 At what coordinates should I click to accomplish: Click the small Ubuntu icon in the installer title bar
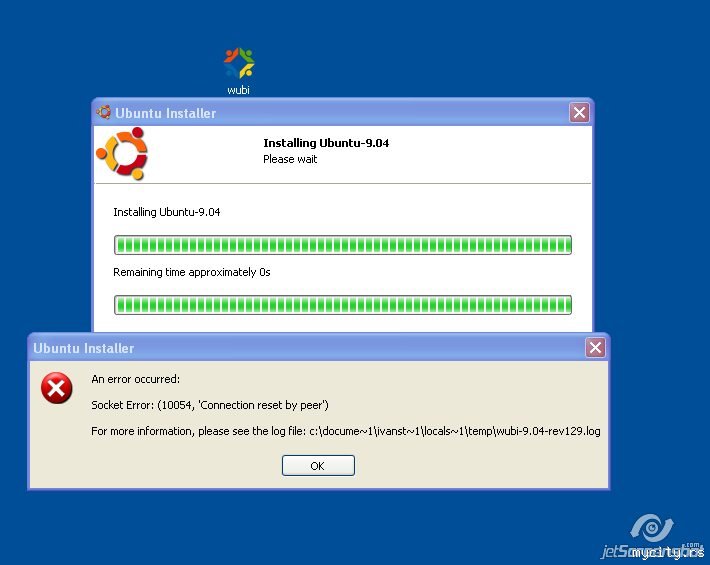pyautogui.click(x=104, y=112)
